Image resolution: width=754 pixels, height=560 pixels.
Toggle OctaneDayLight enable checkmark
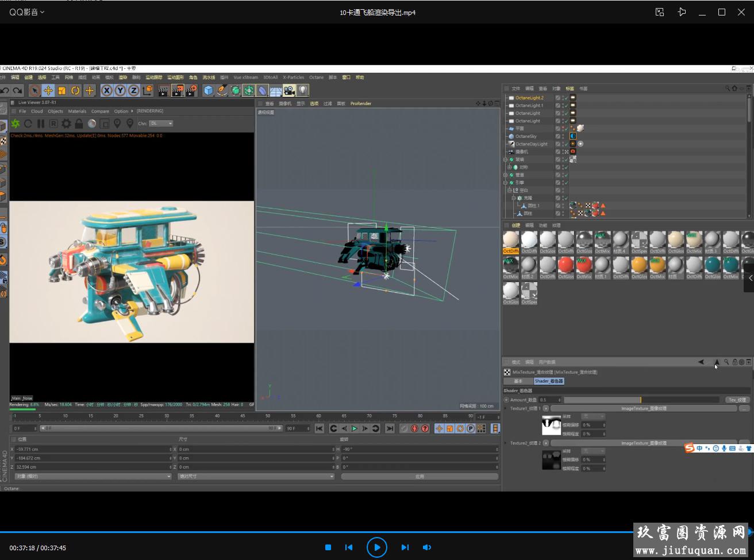click(566, 144)
